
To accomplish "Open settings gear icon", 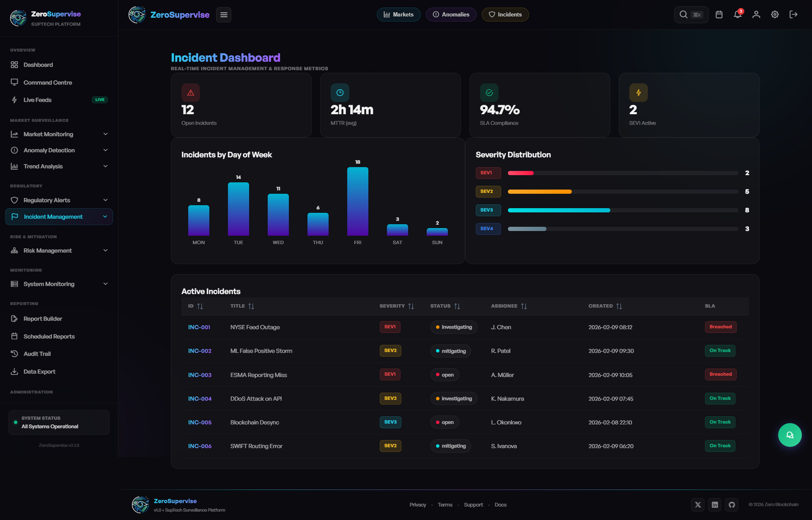I will click(775, 15).
